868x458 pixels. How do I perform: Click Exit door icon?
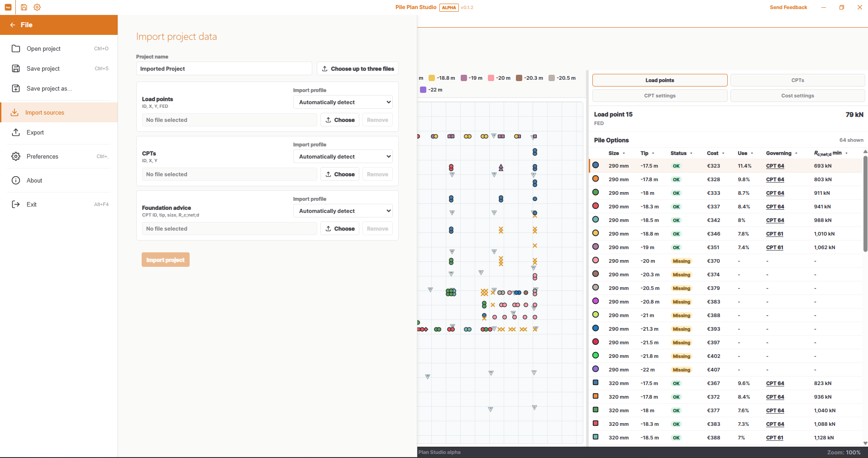(16, 204)
